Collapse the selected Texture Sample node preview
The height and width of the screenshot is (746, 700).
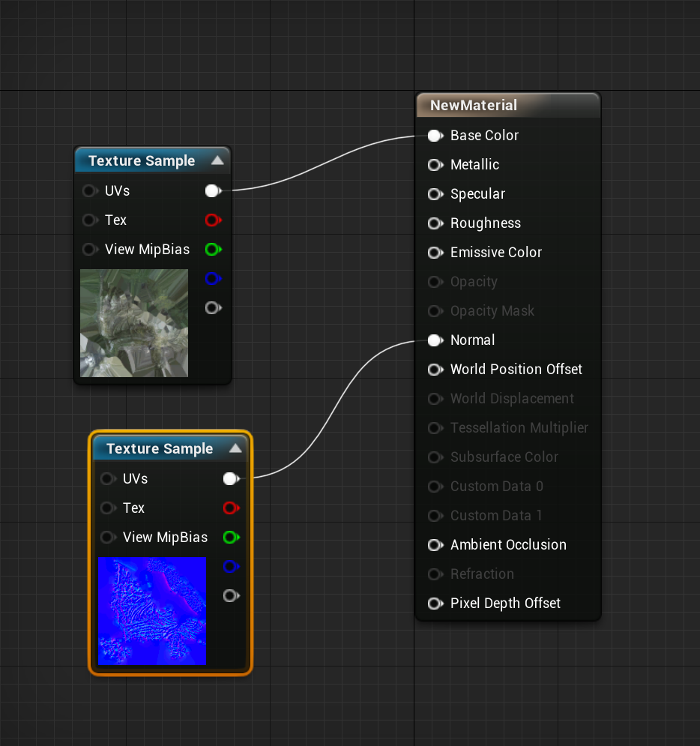(236, 448)
